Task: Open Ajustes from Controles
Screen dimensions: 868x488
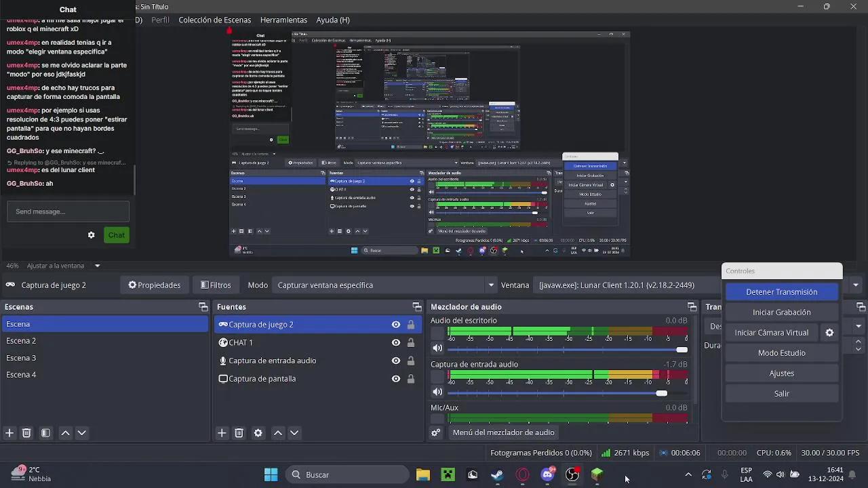Action: [x=781, y=373]
